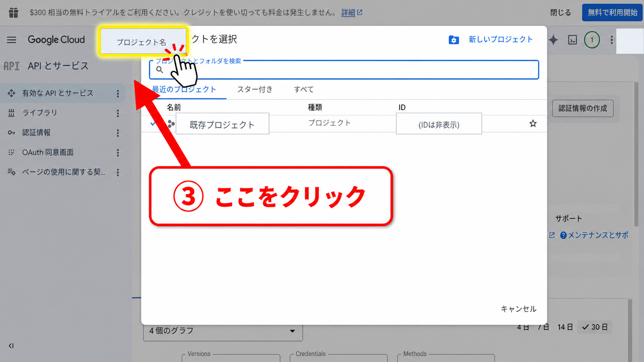
Task: Click the 有効な API とサービス icon
Action: (x=12, y=93)
